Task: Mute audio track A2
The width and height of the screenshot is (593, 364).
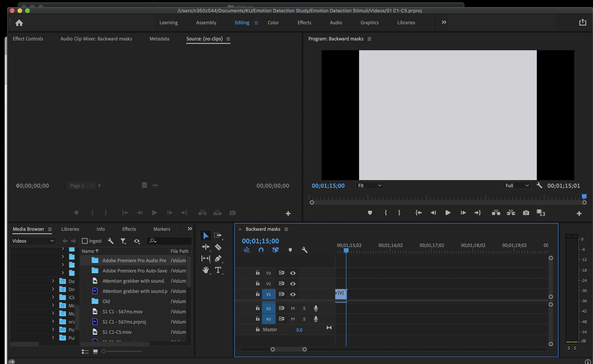Action: (x=293, y=308)
